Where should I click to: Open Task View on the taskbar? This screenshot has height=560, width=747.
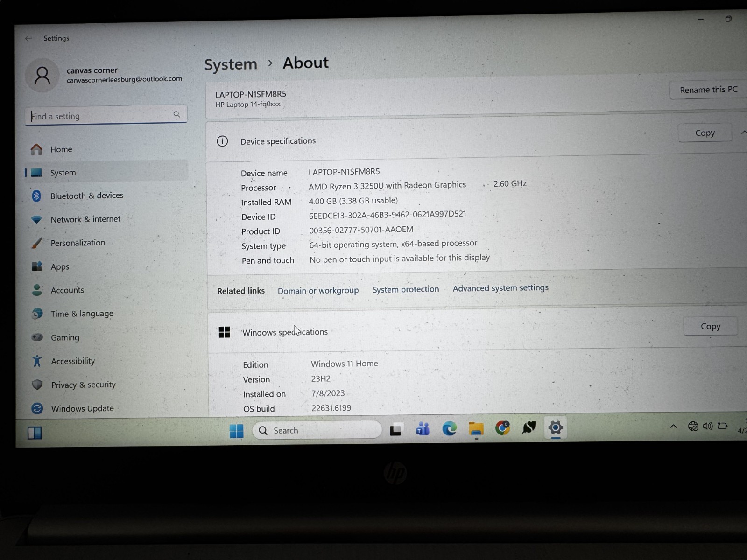[x=396, y=429]
